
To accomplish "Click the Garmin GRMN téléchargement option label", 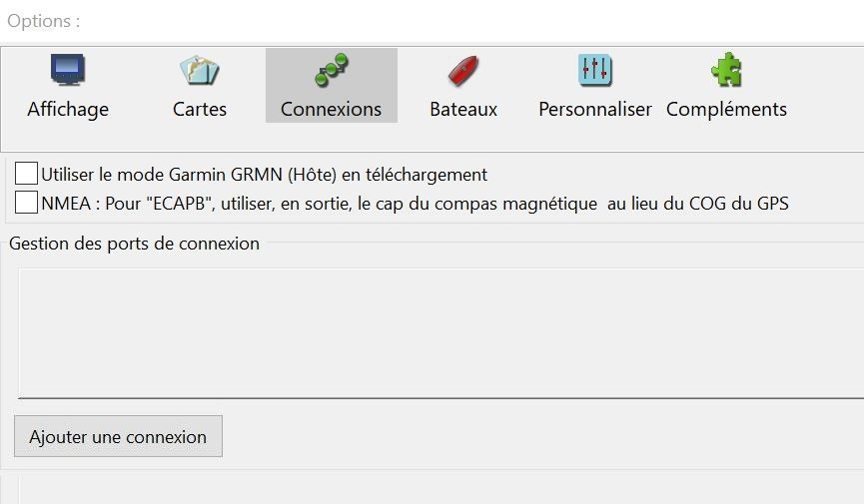I will (x=265, y=175).
